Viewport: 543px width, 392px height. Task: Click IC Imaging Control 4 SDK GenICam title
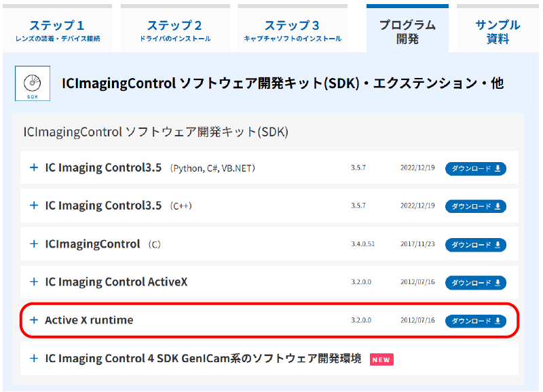pyautogui.click(x=203, y=359)
